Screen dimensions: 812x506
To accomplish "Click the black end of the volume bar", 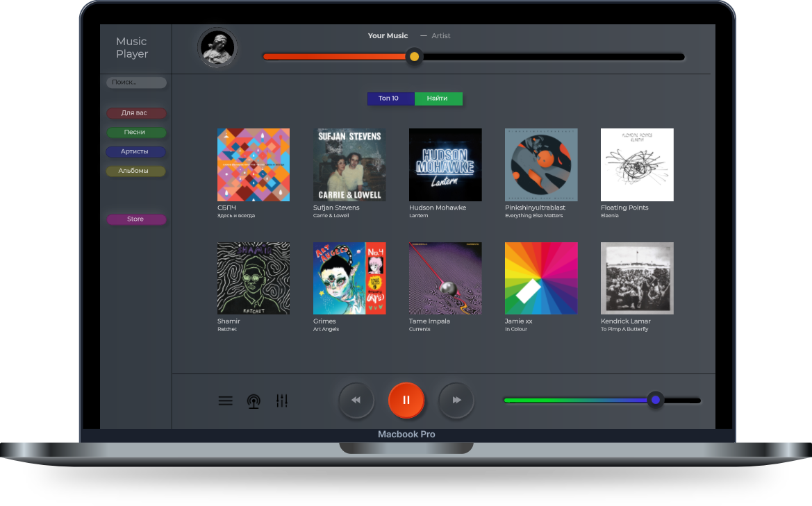I will pos(682,400).
